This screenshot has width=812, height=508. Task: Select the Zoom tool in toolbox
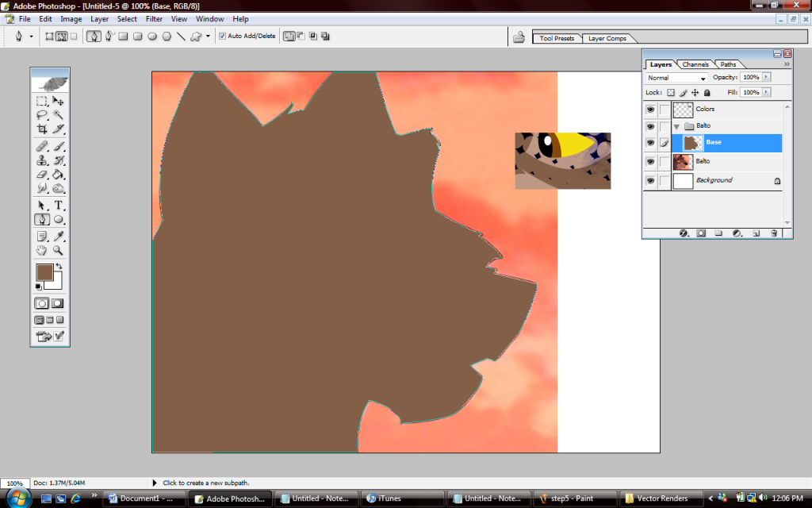[x=59, y=250]
